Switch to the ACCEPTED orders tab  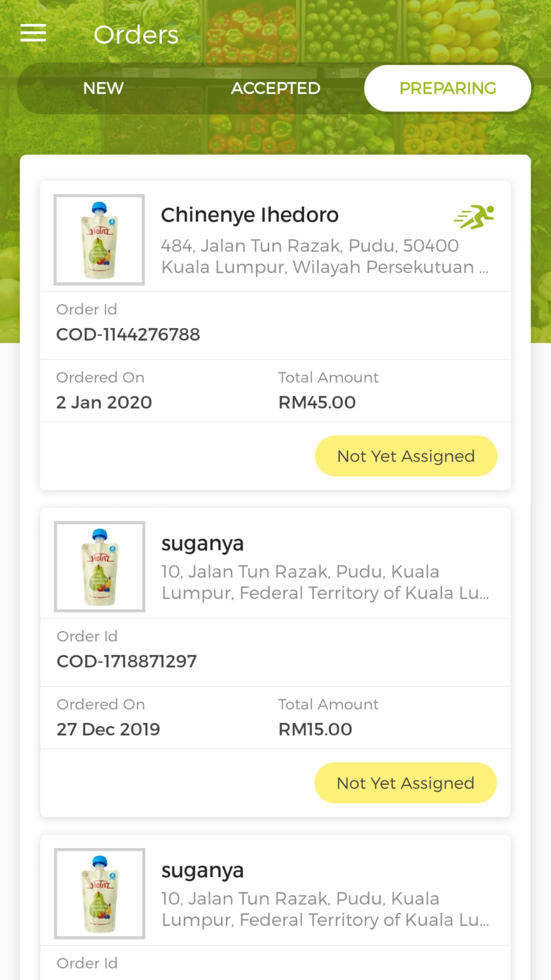coord(275,88)
